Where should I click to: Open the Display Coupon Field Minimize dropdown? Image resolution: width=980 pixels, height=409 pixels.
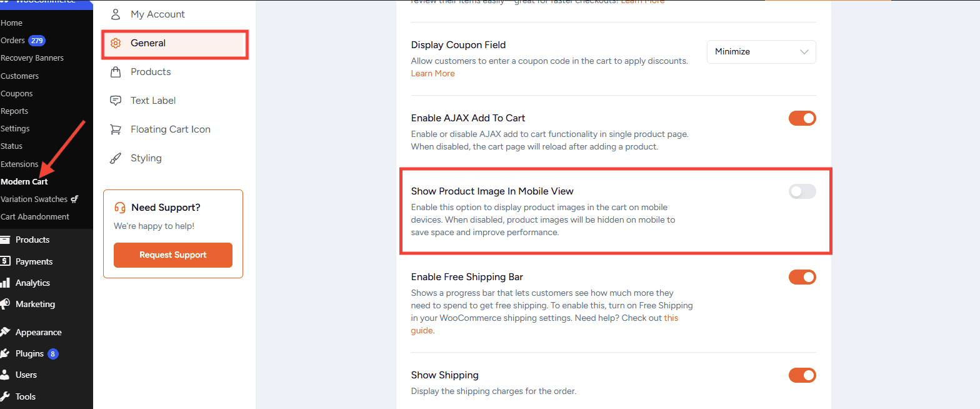761,52
